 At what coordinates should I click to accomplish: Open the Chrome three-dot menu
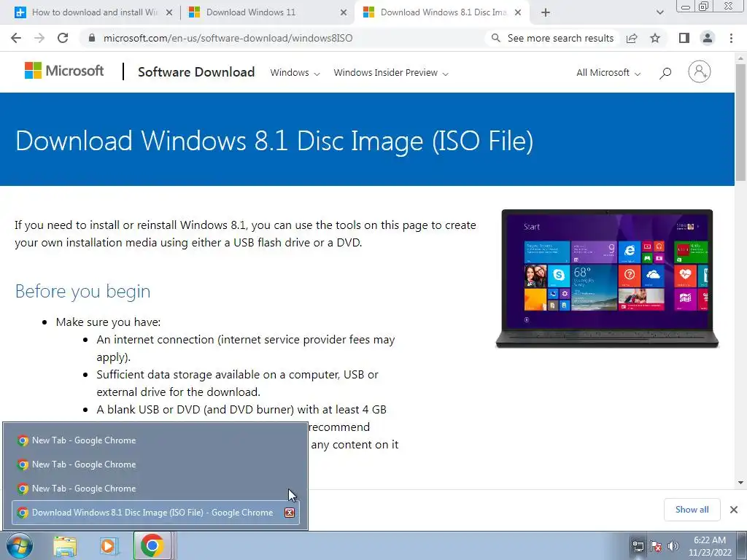[731, 38]
